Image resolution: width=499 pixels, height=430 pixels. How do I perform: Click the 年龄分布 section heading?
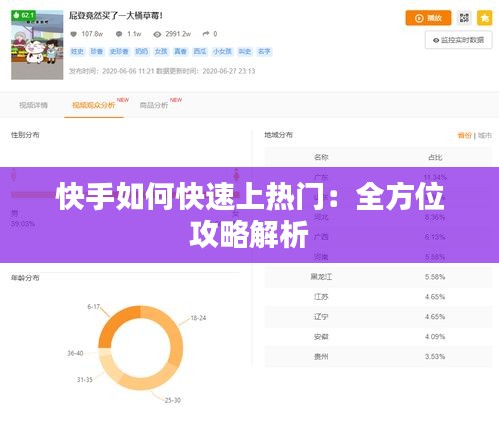[25, 278]
